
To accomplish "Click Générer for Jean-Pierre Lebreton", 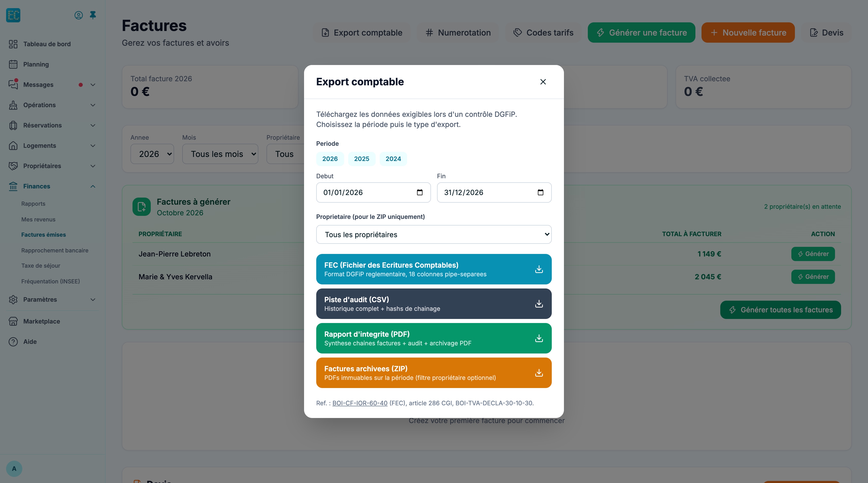I will point(813,254).
